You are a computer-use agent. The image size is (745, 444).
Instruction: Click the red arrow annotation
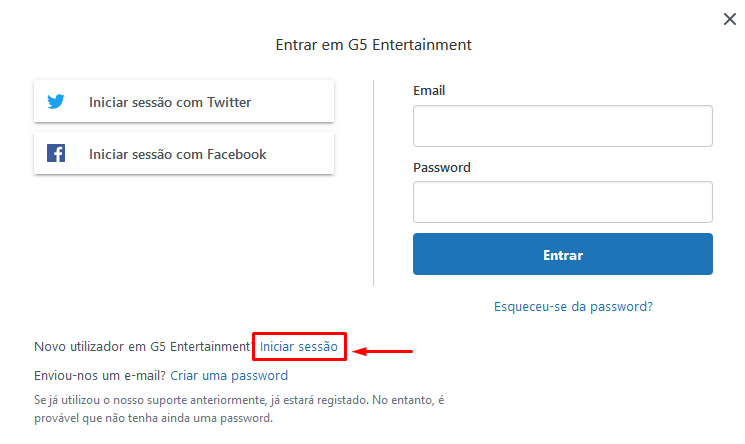382,351
